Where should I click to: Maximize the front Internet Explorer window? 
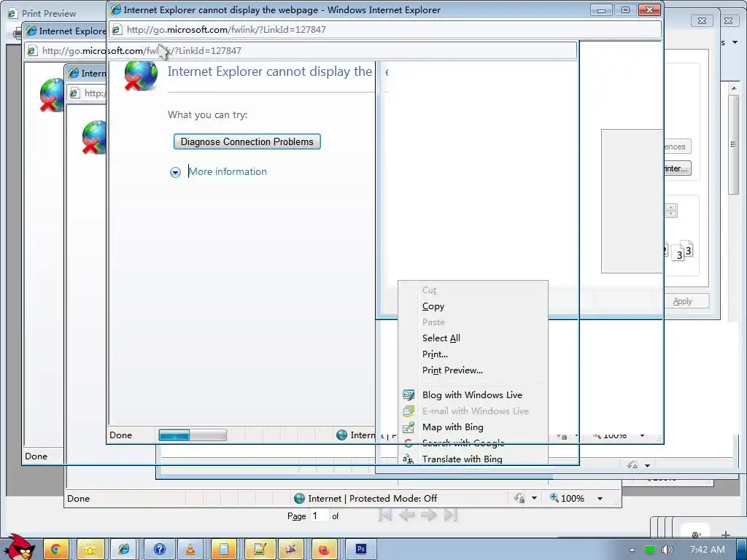(625, 9)
